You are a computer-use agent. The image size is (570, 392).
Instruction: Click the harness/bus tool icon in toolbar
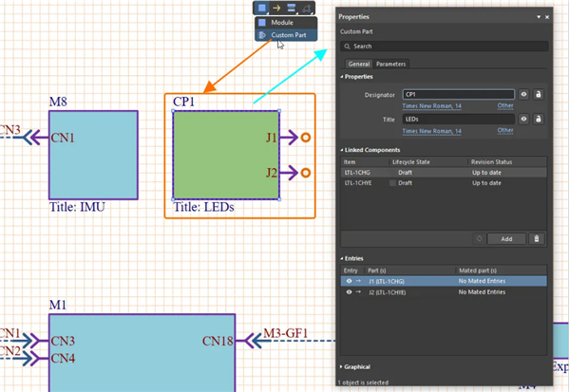pyautogui.click(x=293, y=8)
